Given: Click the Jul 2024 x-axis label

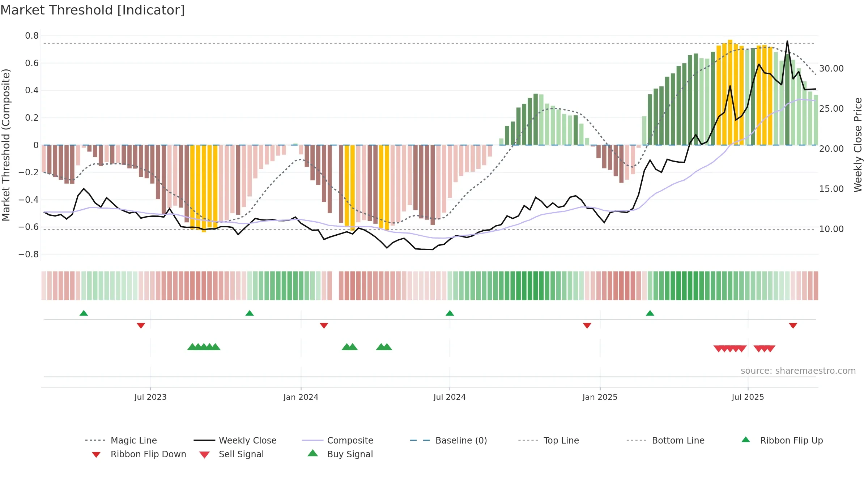Looking at the screenshot, I should click(450, 397).
